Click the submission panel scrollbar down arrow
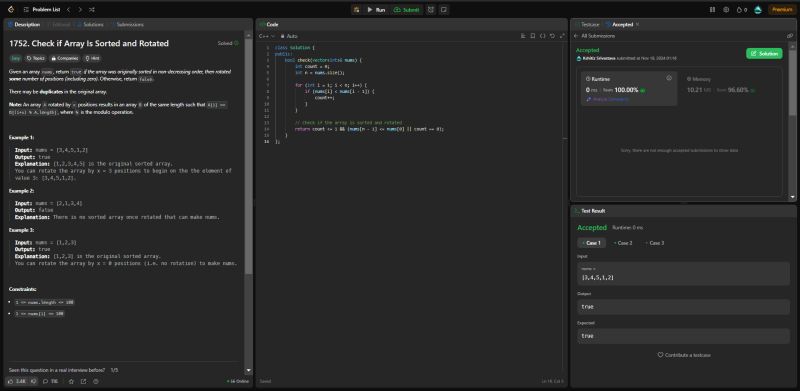This screenshot has width=800, height=391. click(792, 197)
